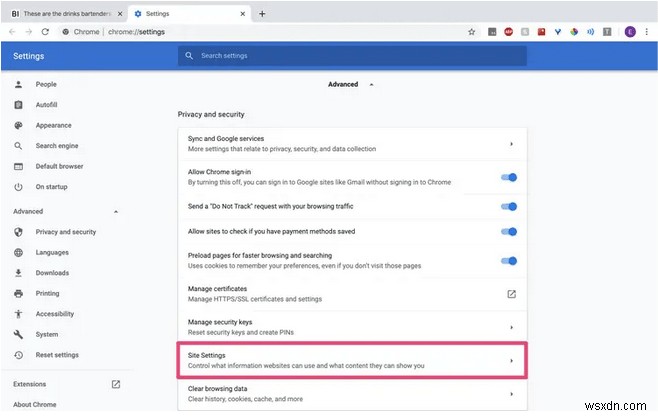Open the Extensions external link icon
The image size is (658, 416).
tap(116, 384)
